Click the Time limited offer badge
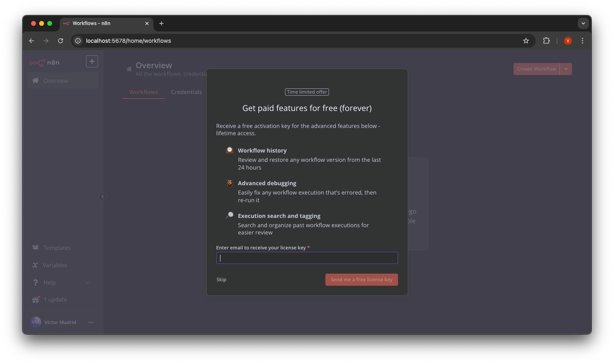Screen dimensions: 614x364 [307, 92]
